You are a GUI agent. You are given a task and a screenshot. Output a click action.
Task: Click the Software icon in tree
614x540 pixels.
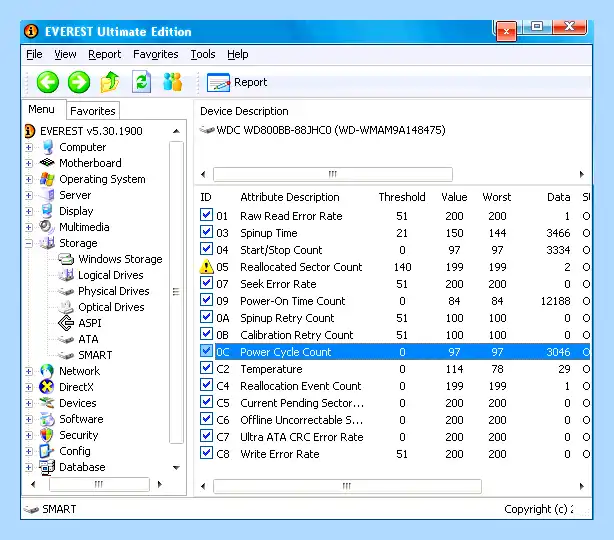[x=47, y=419]
